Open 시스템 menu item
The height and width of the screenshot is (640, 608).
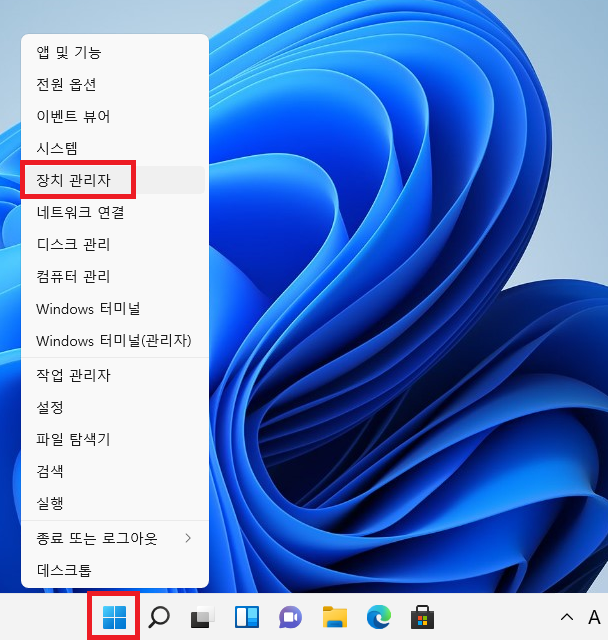point(115,148)
